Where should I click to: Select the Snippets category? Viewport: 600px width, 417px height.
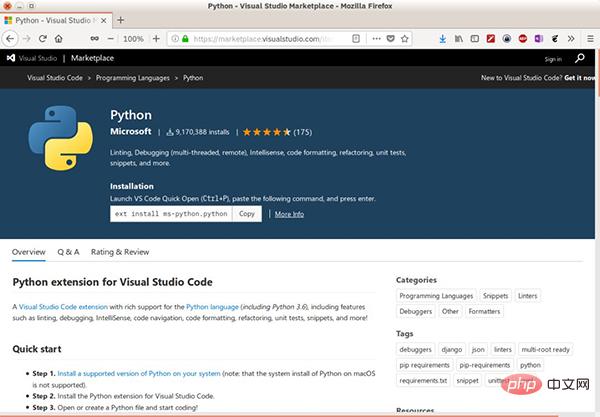click(x=495, y=296)
